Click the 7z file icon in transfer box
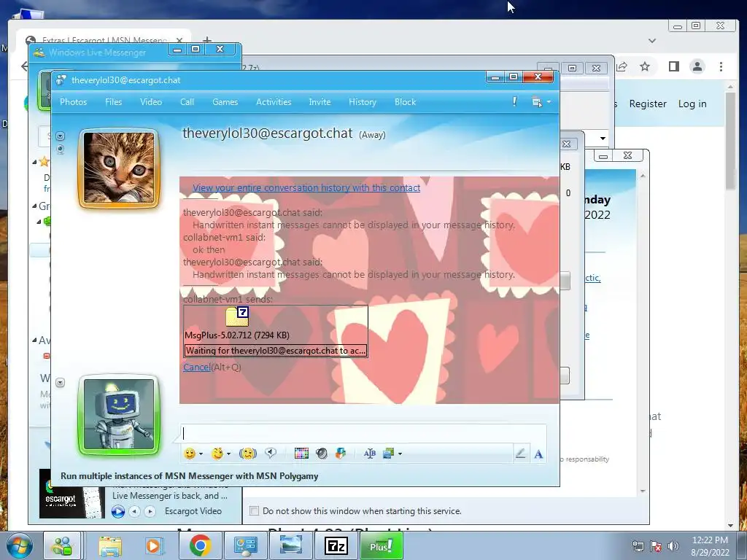 [x=237, y=316]
